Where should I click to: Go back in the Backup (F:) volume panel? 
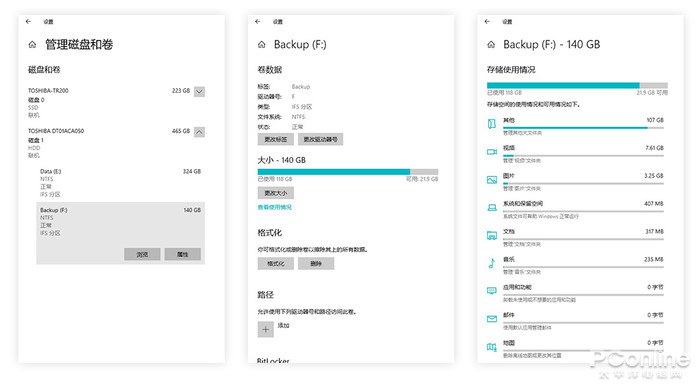258,21
